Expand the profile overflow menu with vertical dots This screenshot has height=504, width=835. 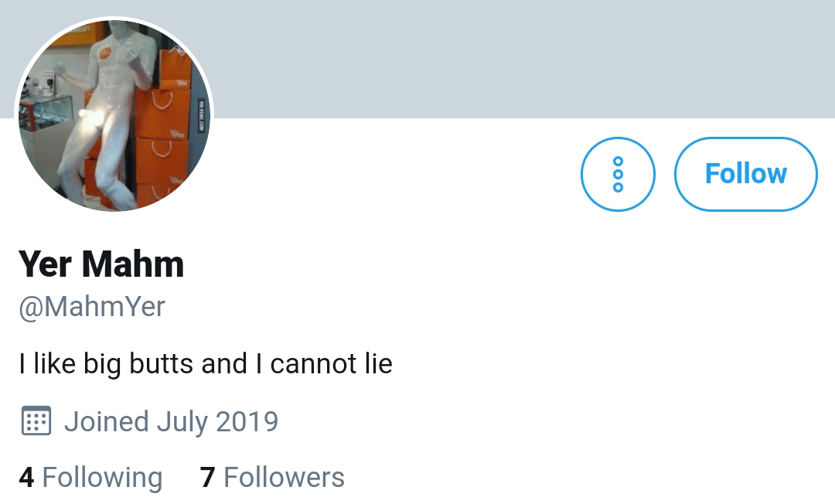[618, 174]
